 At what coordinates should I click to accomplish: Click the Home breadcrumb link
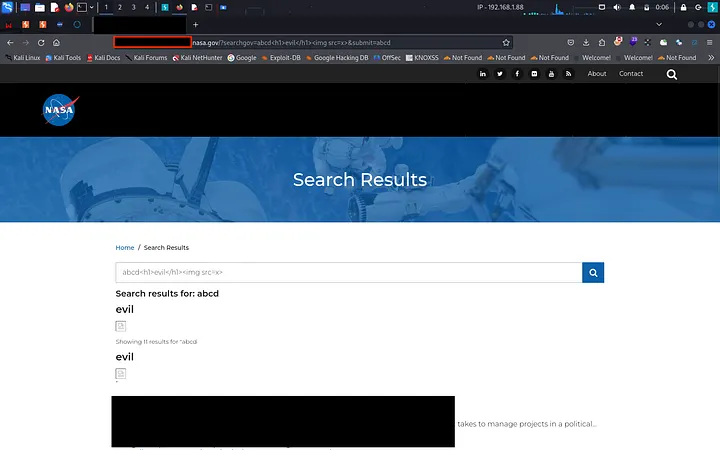(124, 247)
